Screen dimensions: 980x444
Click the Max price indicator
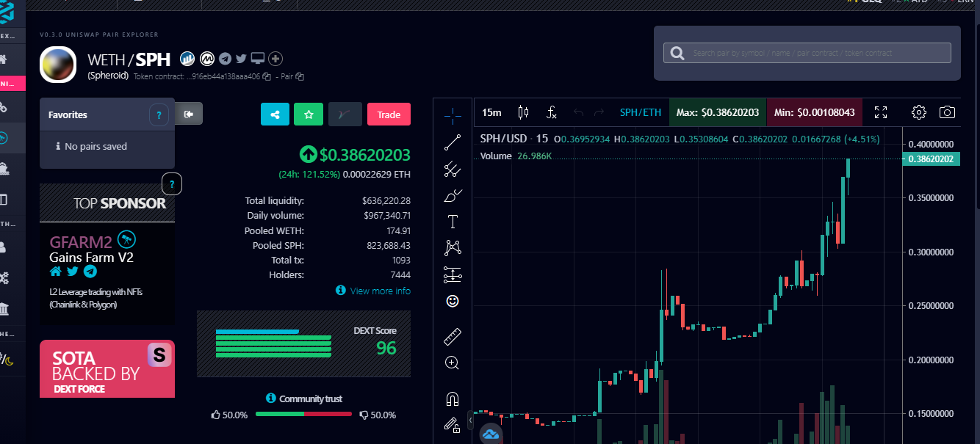pos(717,112)
